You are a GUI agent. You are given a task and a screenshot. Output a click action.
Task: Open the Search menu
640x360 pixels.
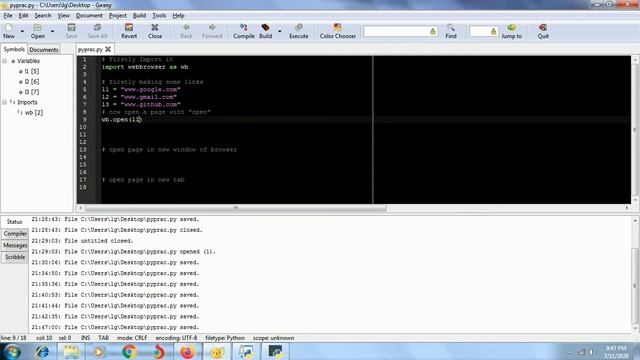43,16
